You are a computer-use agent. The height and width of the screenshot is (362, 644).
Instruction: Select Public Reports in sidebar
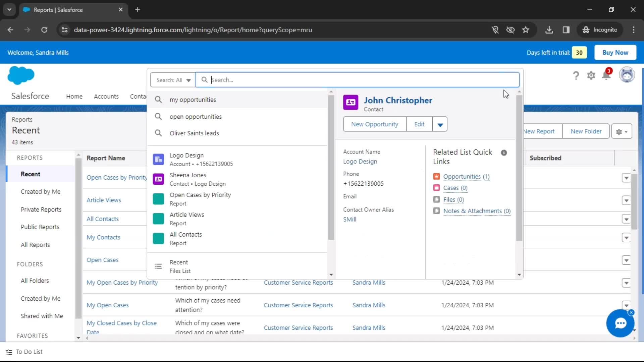40,227
